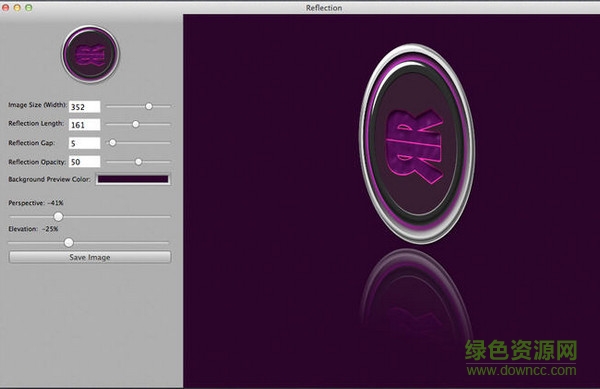This screenshot has width=600, height=389.
Task: Click the 'Elevation: -25%' label
Action: point(33,229)
